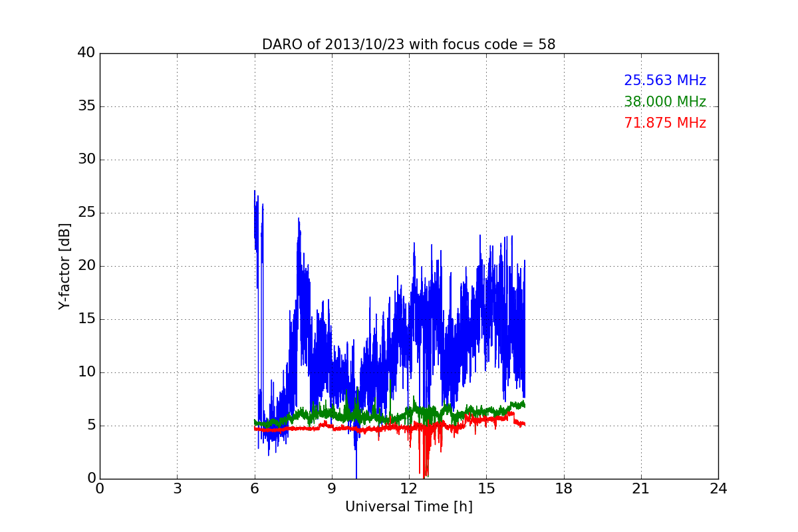Click the 'Y-factor [dB]' axis label
Screen dimensions: 798x532
tap(64, 266)
